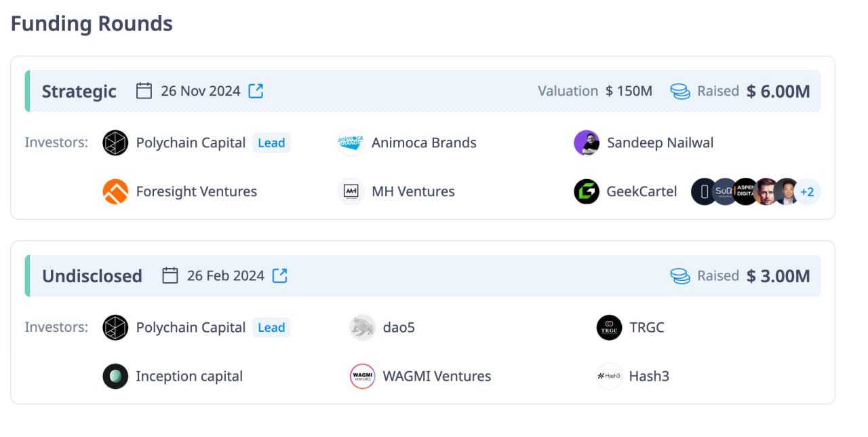Open the Inception capital investor page
This screenshot has width=868, height=437.
[189, 377]
